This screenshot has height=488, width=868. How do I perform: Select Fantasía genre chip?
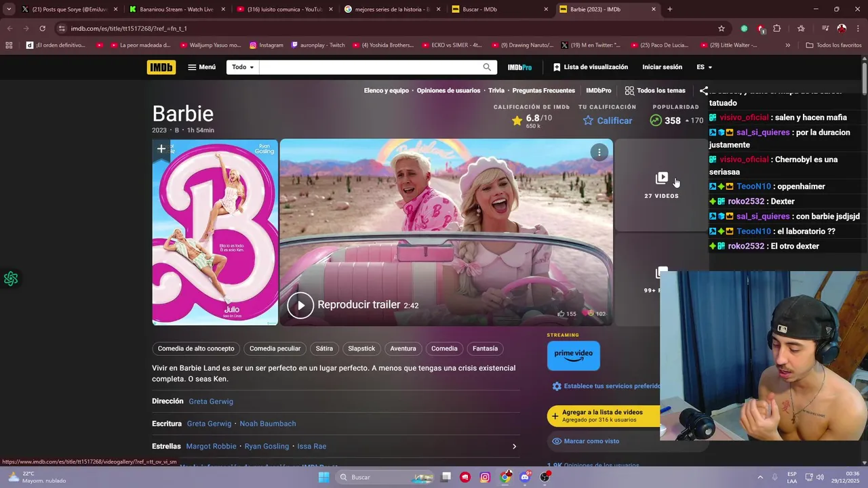(485, 348)
